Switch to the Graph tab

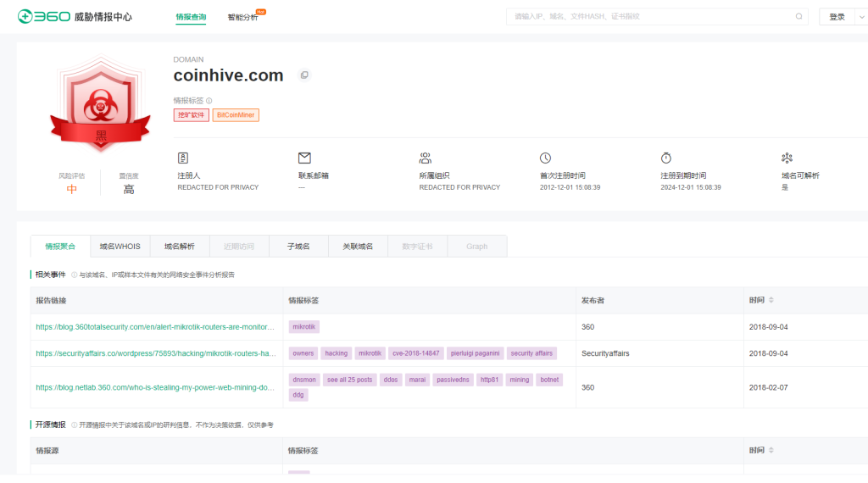point(476,247)
